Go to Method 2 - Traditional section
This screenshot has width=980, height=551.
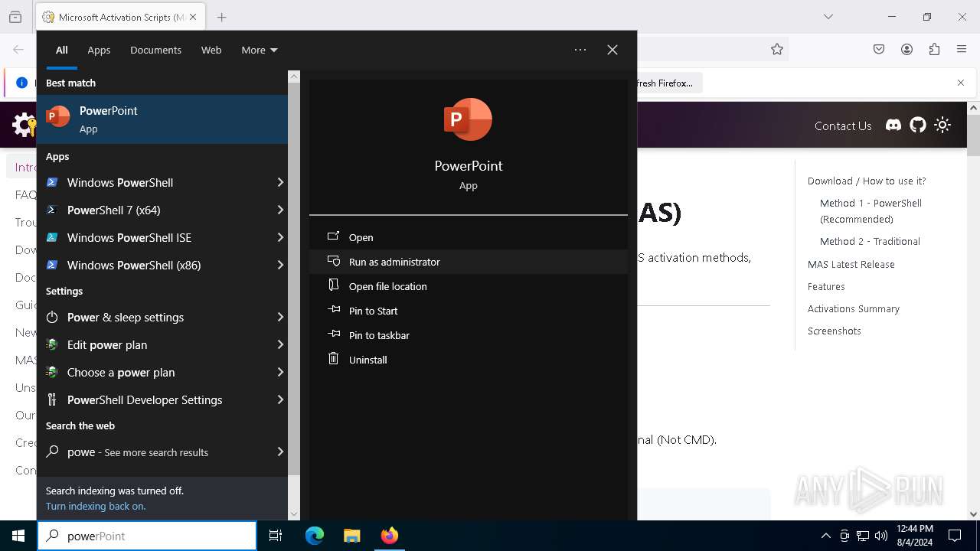pos(870,241)
